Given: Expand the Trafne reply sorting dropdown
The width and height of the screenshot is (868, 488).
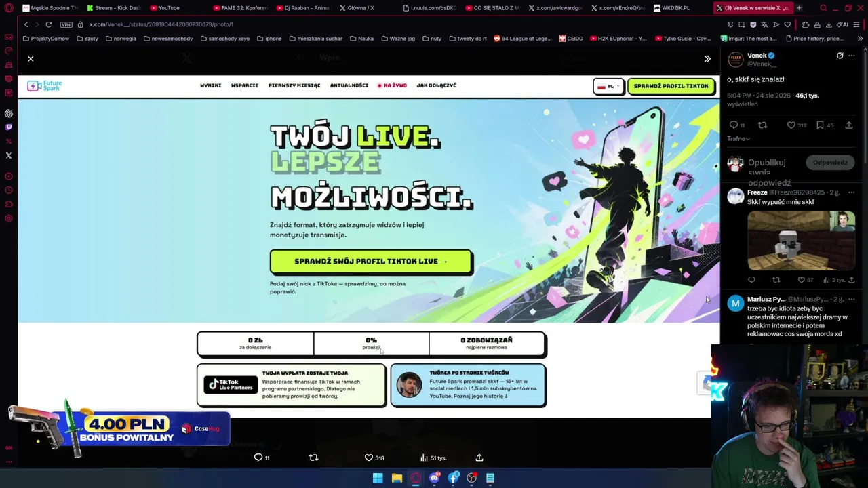Looking at the screenshot, I should coord(738,138).
